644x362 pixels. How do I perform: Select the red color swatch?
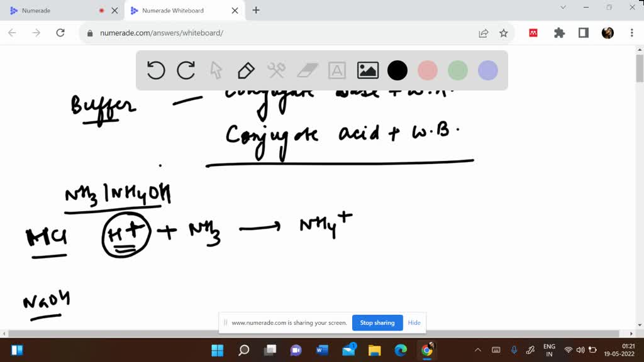(x=428, y=70)
